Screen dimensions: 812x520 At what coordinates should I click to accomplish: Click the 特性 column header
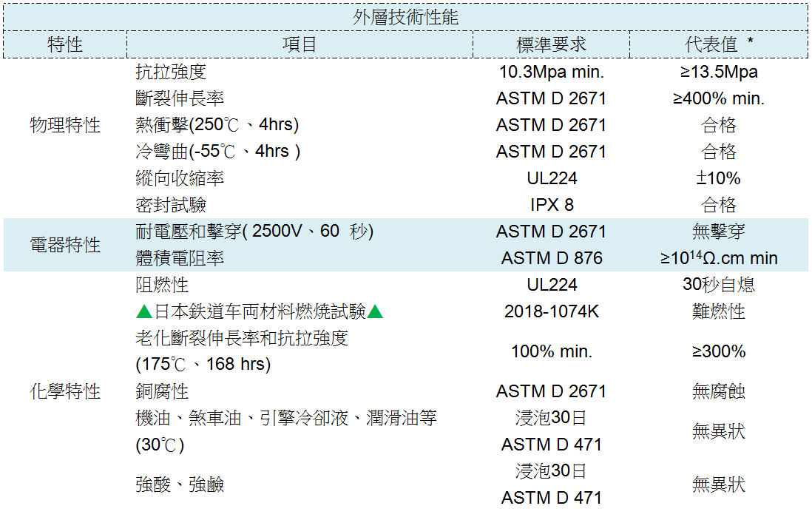(x=65, y=44)
